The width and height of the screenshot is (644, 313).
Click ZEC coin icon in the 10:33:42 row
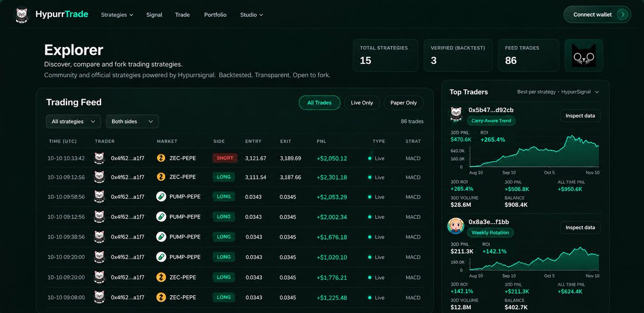161,158
